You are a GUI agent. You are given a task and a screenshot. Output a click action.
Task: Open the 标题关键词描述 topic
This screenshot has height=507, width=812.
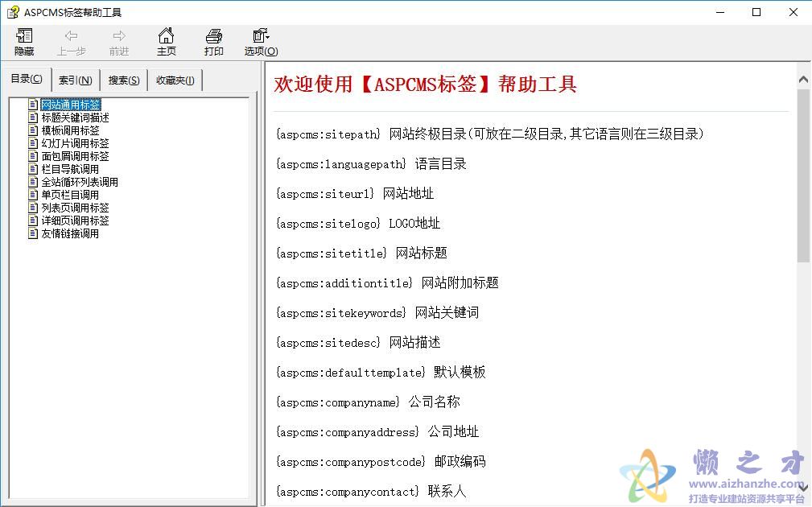click(75, 117)
